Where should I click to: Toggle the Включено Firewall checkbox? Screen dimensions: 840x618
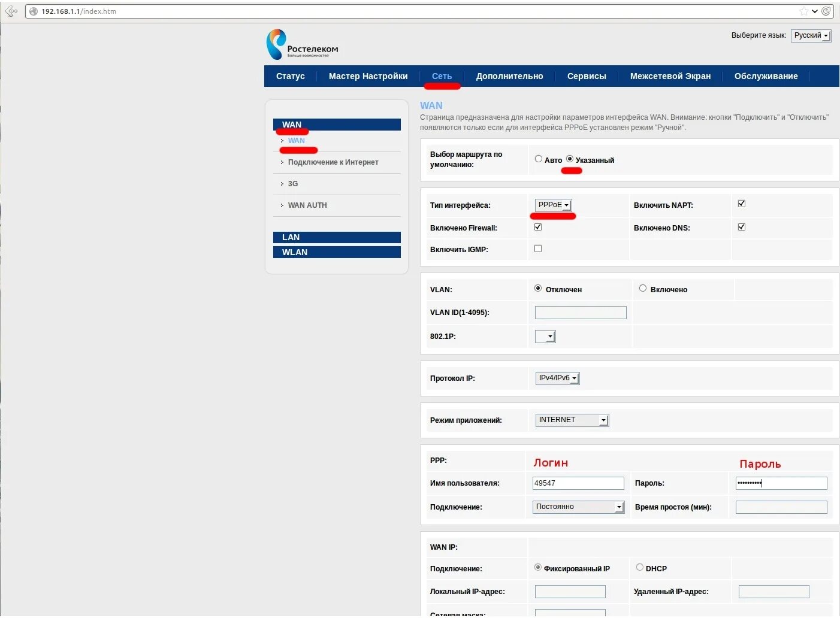(x=538, y=226)
